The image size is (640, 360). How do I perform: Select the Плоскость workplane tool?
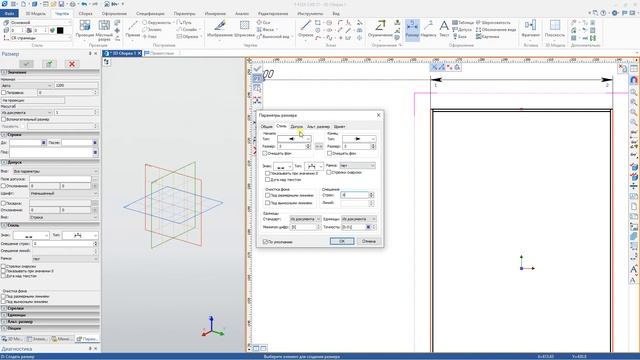(x=555, y=29)
